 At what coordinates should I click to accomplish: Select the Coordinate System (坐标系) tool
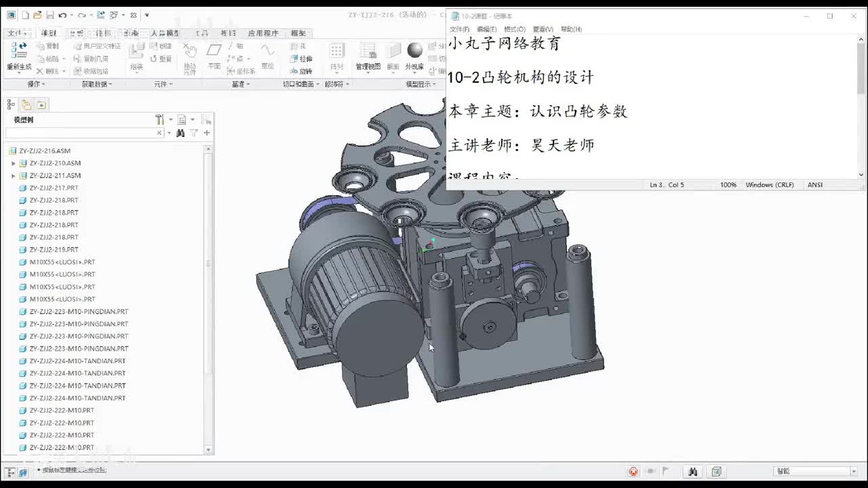coord(241,71)
